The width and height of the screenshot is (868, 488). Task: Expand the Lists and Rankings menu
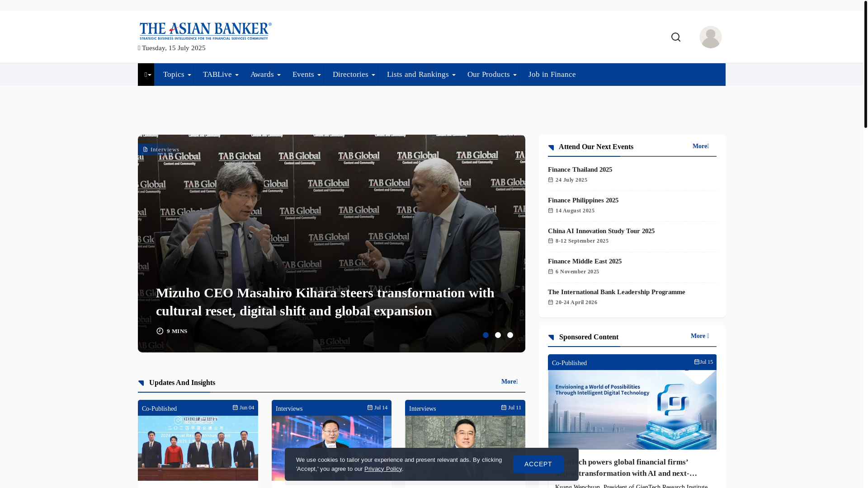420,75
